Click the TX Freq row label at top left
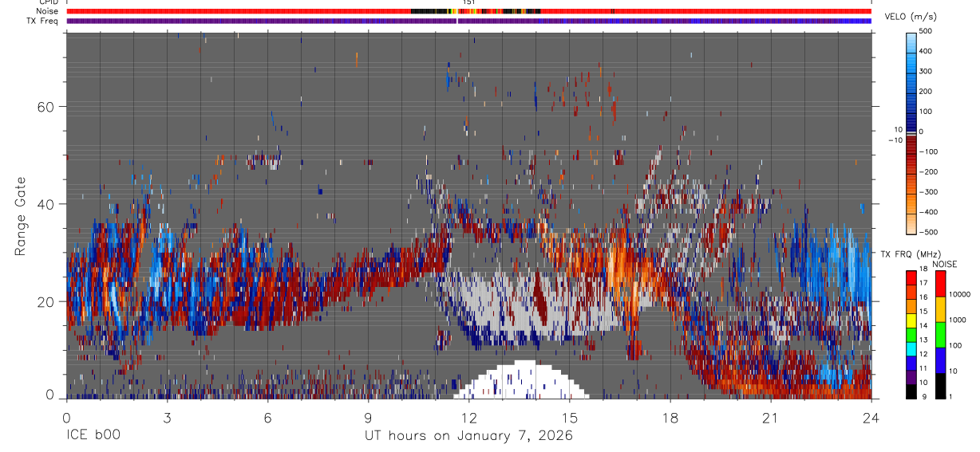 tap(43, 21)
